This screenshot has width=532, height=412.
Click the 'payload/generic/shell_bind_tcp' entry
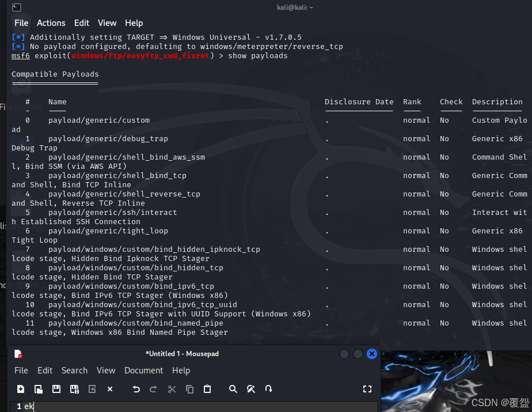coord(117,176)
